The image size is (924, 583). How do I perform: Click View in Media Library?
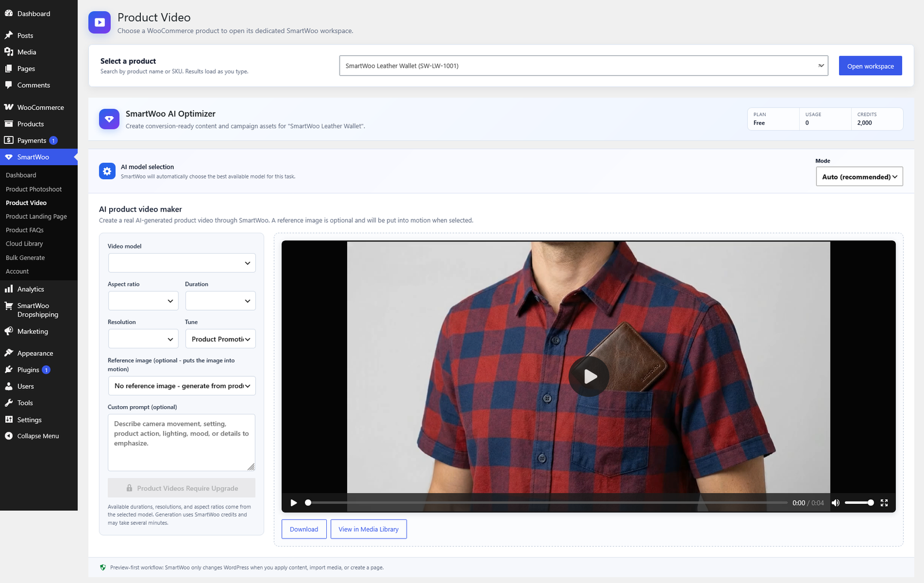[x=368, y=529]
